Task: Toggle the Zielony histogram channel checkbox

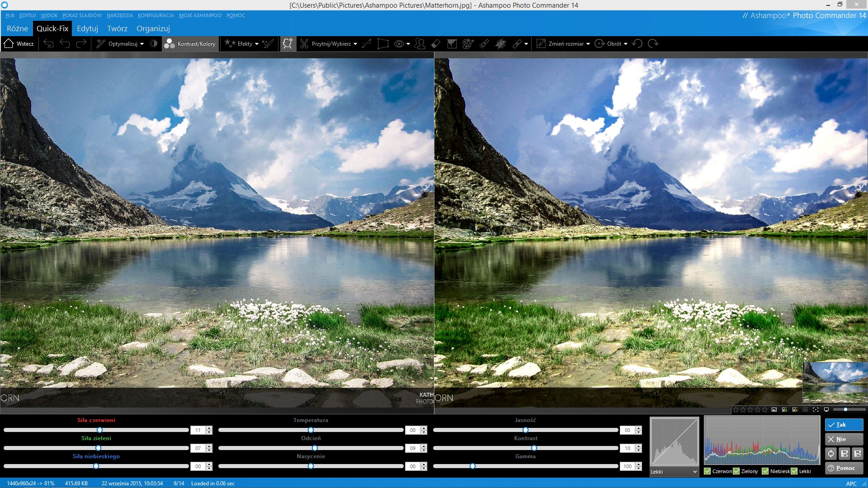Action: [x=736, y=471]
